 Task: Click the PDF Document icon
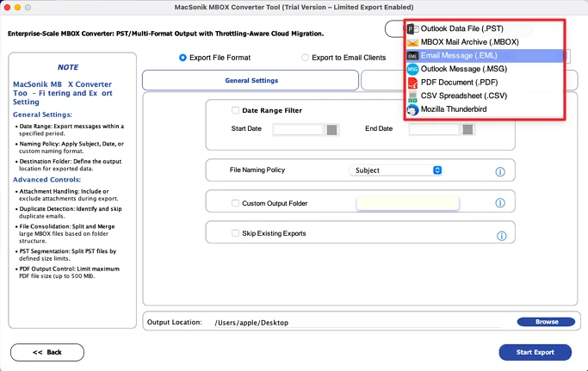(412, 83)
